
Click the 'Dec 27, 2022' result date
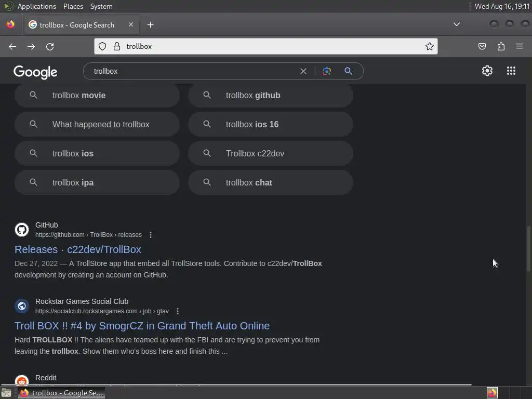pos(36,263)
